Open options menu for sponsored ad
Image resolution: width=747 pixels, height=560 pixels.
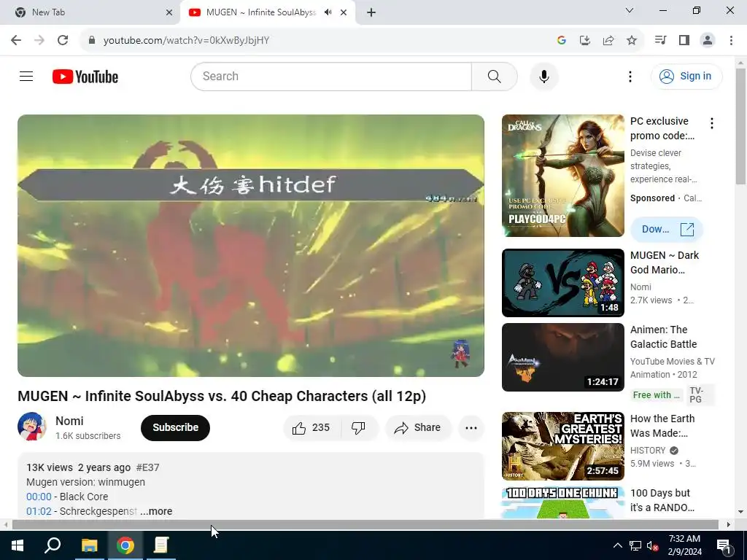click(x=712, y=124)
